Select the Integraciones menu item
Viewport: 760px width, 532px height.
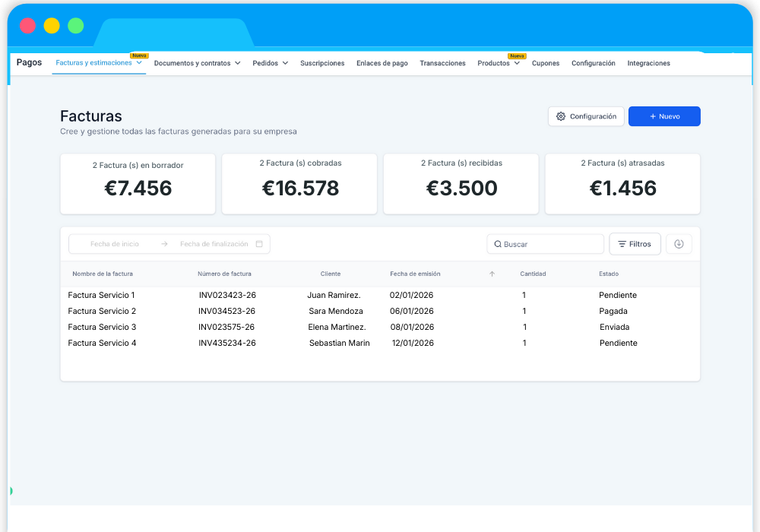648,63
